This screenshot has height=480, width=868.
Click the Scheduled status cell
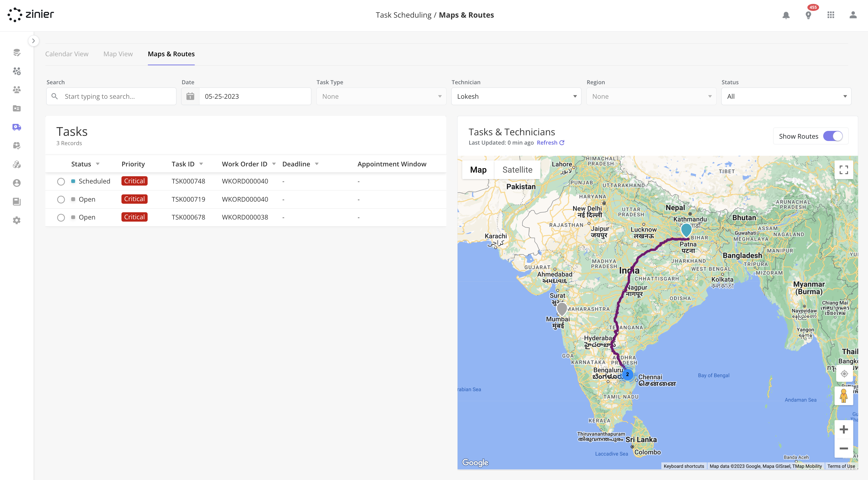point(91,181)
